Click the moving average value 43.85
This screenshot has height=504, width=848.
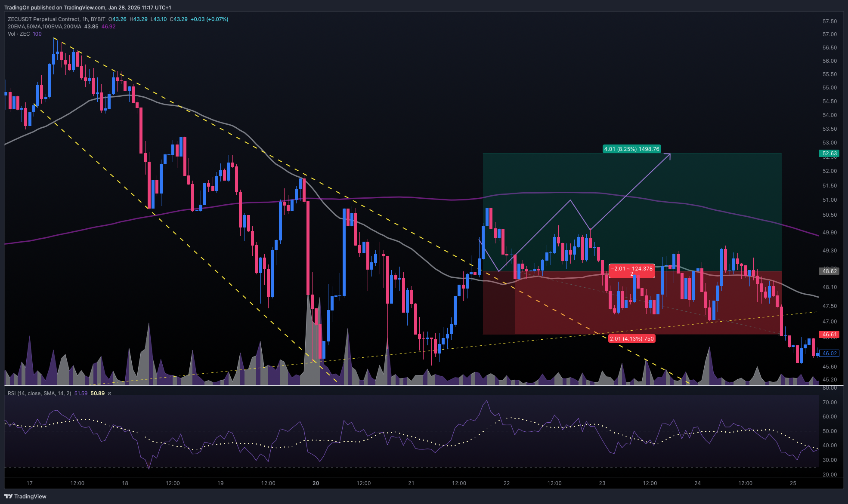click(x=91, y=27)
